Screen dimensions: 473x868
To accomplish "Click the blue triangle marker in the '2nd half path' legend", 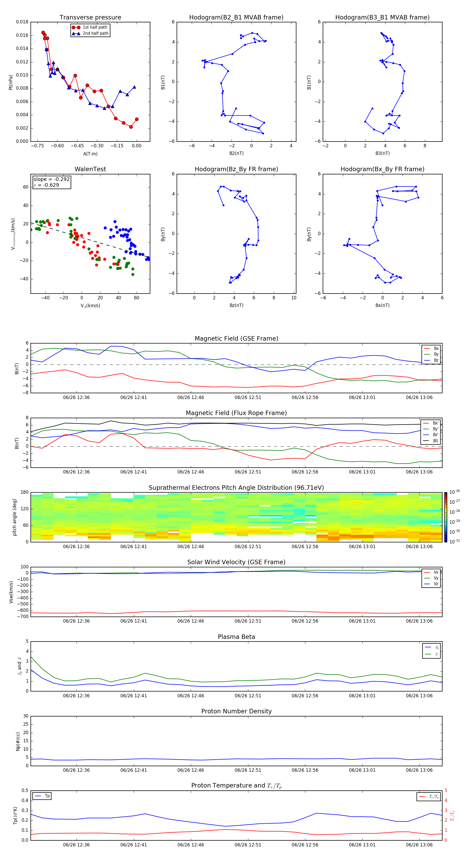I will [76, 33].
